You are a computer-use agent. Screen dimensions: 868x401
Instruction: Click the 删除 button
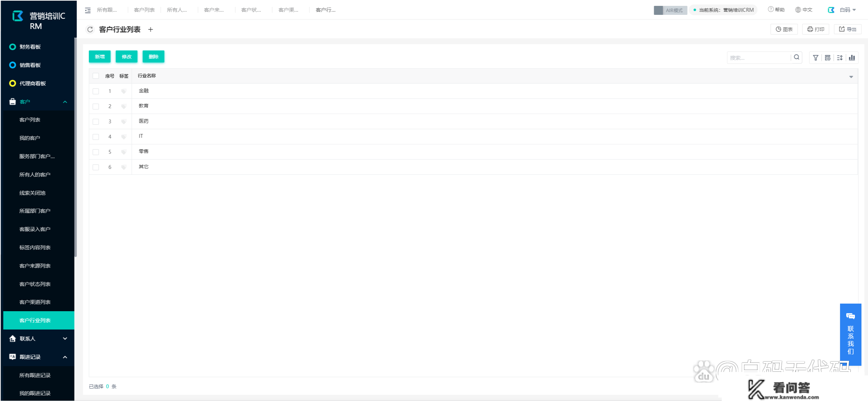[154, 57]
